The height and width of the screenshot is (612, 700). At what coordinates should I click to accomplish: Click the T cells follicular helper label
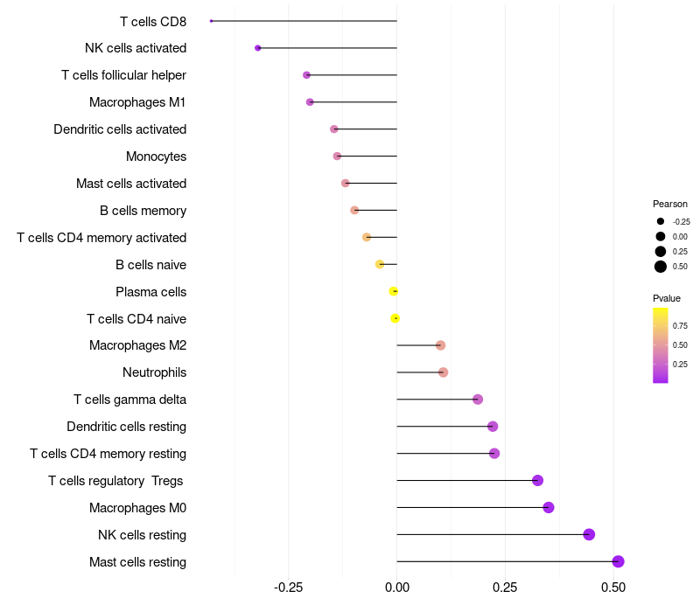click(x=123, y=75)
